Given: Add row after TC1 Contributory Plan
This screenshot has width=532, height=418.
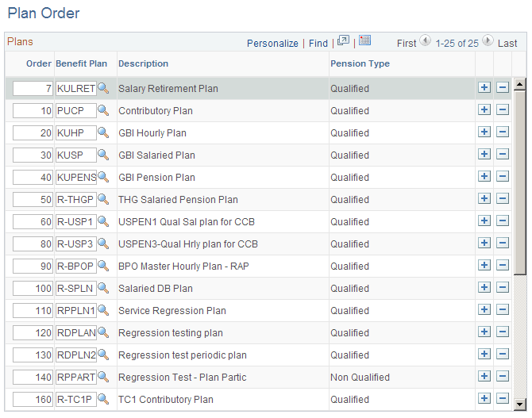Looking at the screenshot, I should (x=484, y=398).
